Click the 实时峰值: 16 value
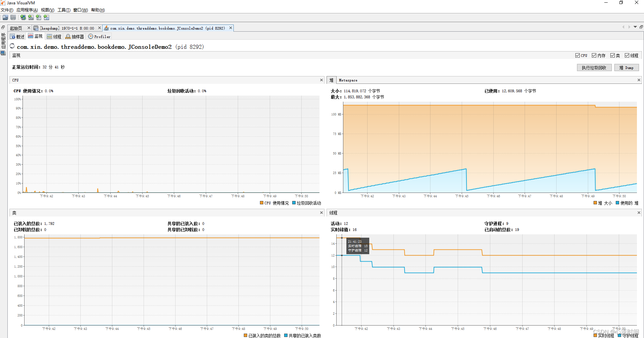Viewport: 644px width, 338px height. (344, 230)
